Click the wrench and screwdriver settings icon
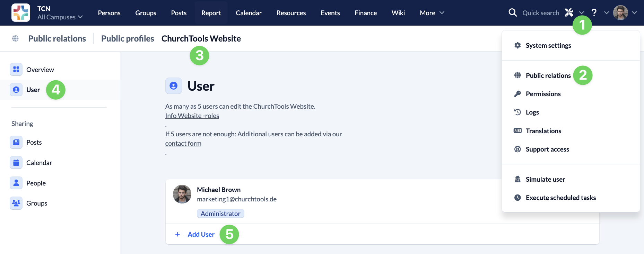The height and width of the screenshot is (254, 644). point(569,13)
